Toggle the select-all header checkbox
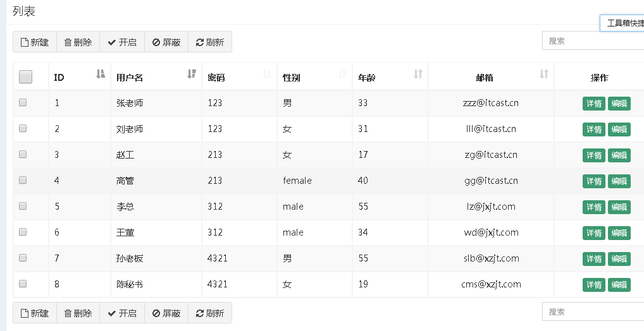The width and height of the screenshot is (644, 331). [25, 76]
